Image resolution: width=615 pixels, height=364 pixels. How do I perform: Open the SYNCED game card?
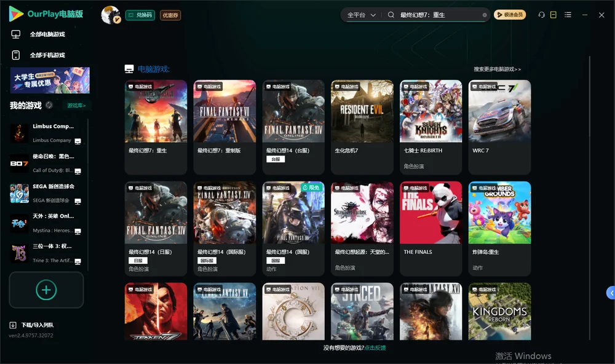[362, 312]
